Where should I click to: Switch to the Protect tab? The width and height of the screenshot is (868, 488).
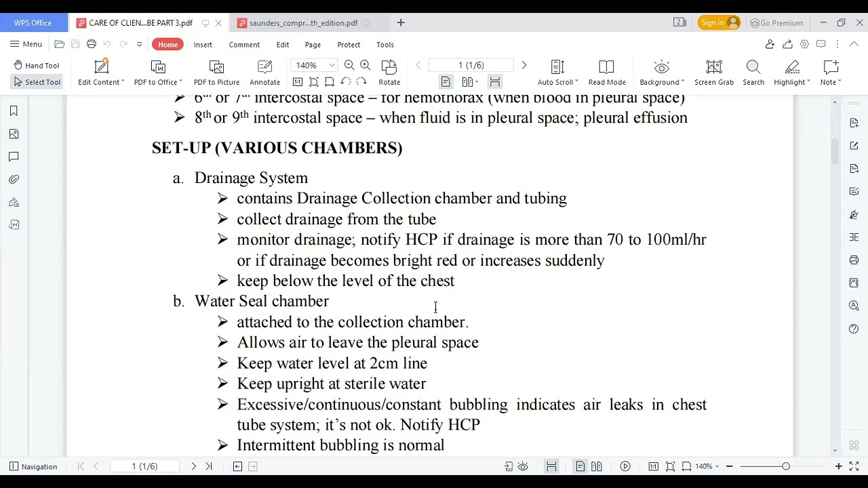click(x=349, y=45)
